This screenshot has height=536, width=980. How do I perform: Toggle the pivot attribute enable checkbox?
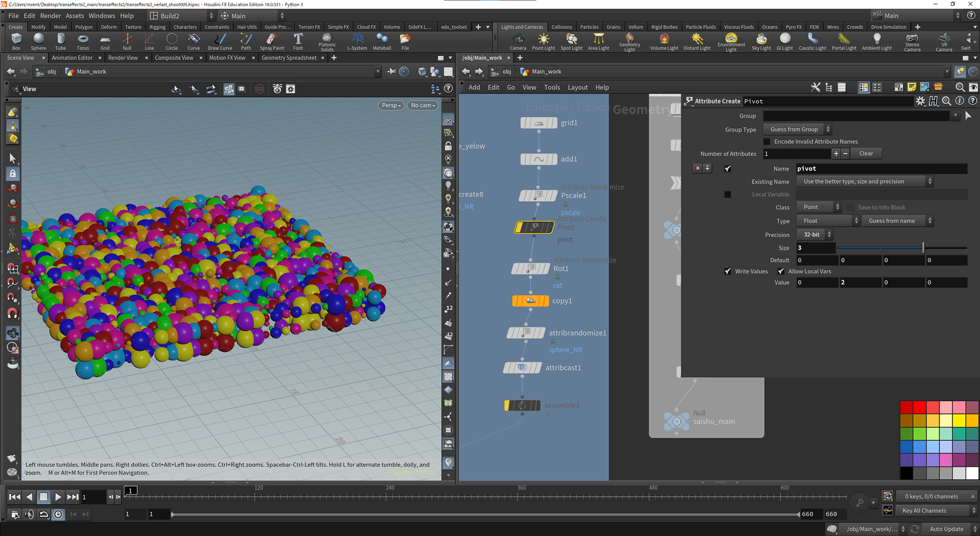(728, 168)
